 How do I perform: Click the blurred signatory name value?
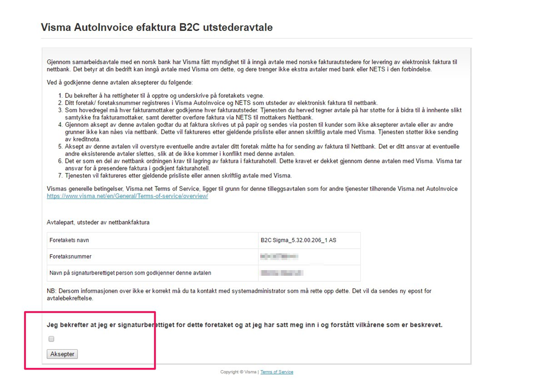pyautogui.click(x=282, y=273)
